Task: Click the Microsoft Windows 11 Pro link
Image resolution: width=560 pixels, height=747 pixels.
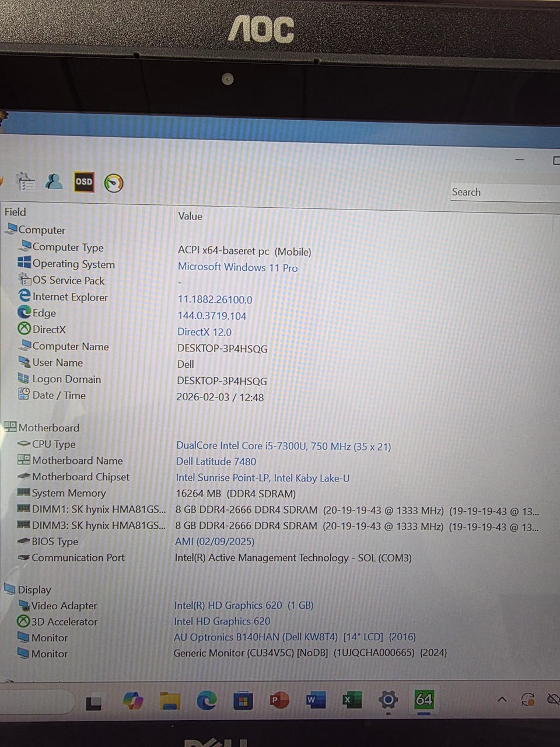Action: 237,267
